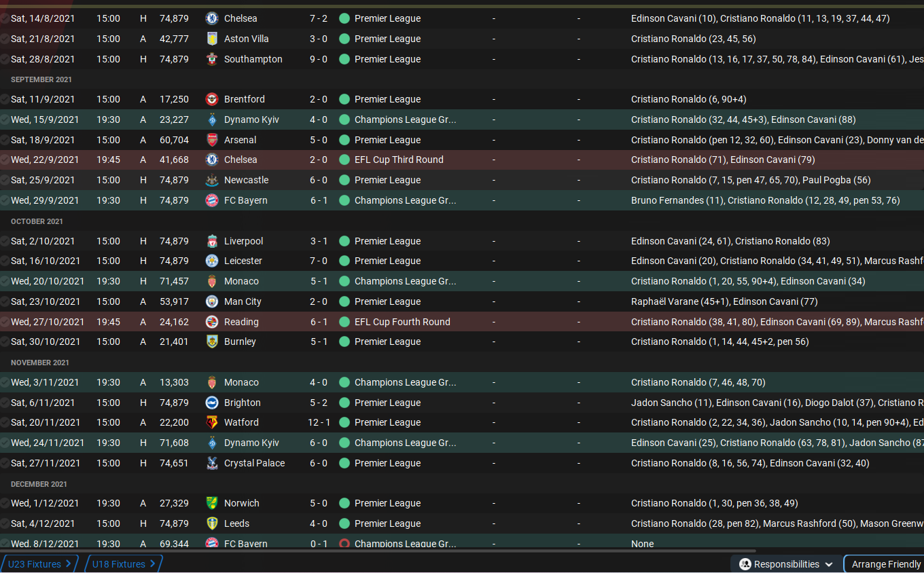Toggle the checkmark on the 14/8/2021 Chelsea fixture
This screenshot has width=924, height=573.
pyautogui.click(x=5, y=18)
